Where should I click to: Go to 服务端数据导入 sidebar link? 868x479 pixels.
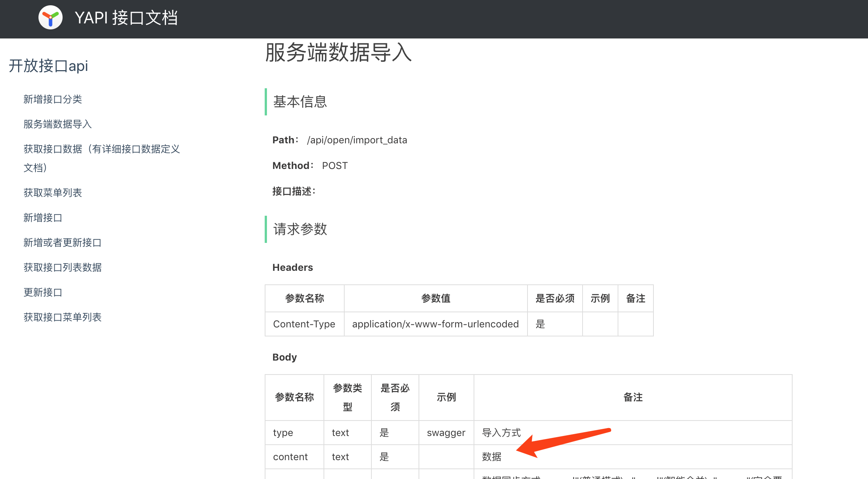pos(58,124)
